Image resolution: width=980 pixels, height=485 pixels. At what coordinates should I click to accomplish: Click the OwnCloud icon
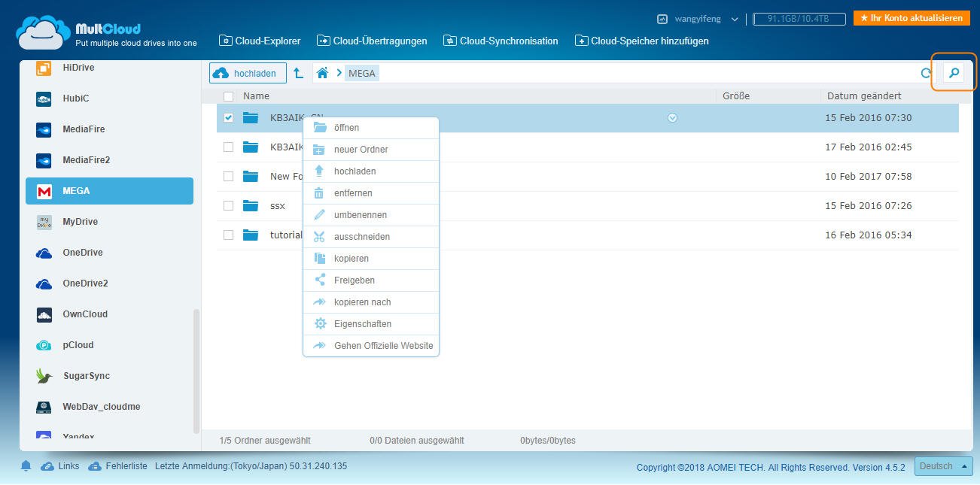coord(44,314)
